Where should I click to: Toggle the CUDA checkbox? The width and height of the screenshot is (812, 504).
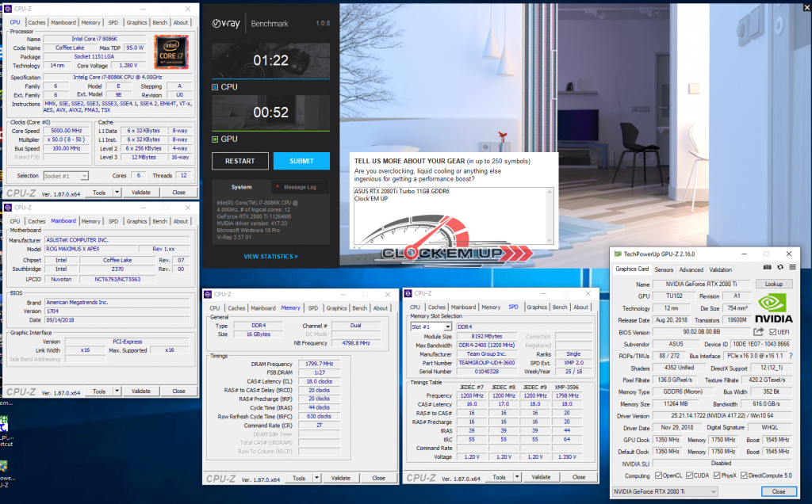pyautogui.click(x=689, y=475)
